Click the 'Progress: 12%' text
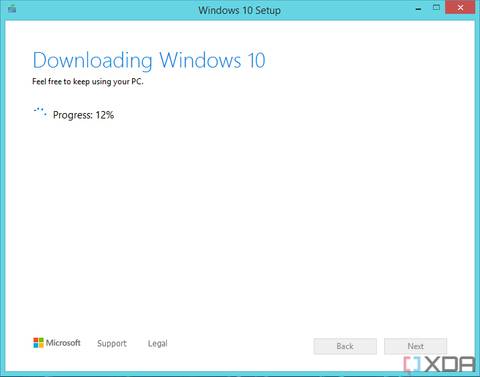 [x=83, y=115]
